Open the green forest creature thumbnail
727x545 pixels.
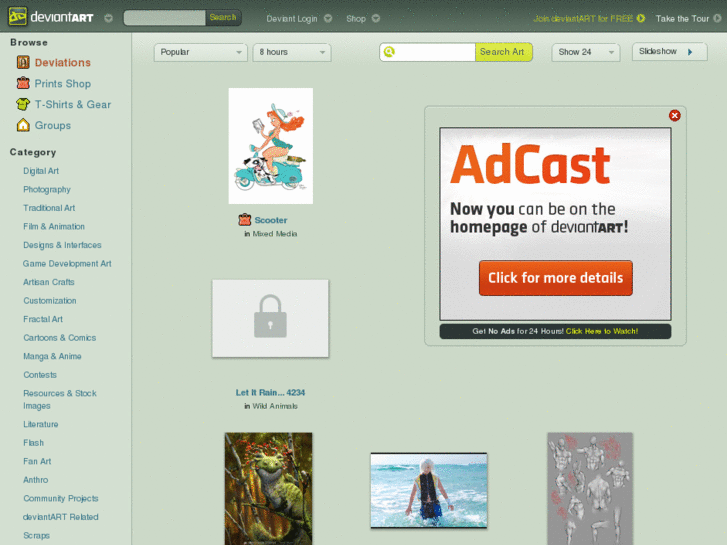[268, 489]
